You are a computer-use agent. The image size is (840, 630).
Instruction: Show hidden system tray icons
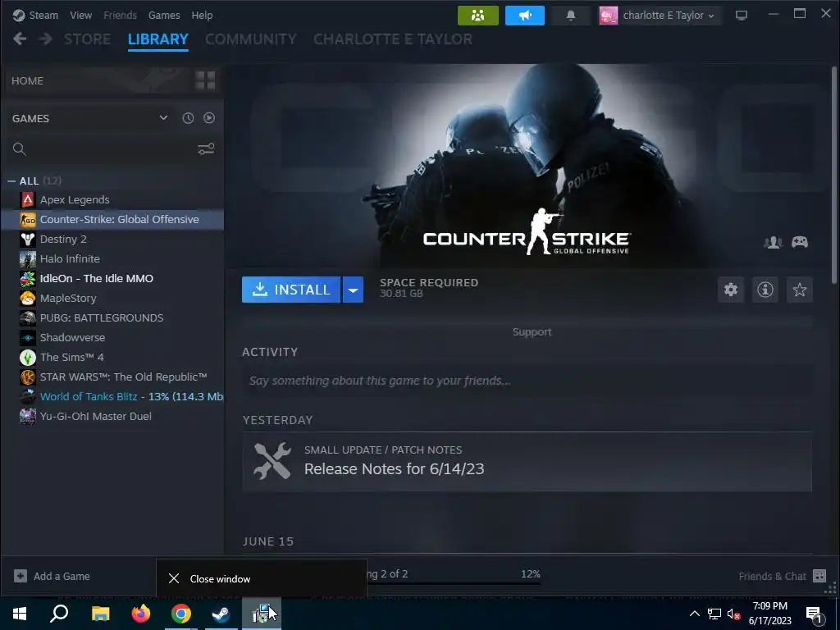(x=694, y=614)
